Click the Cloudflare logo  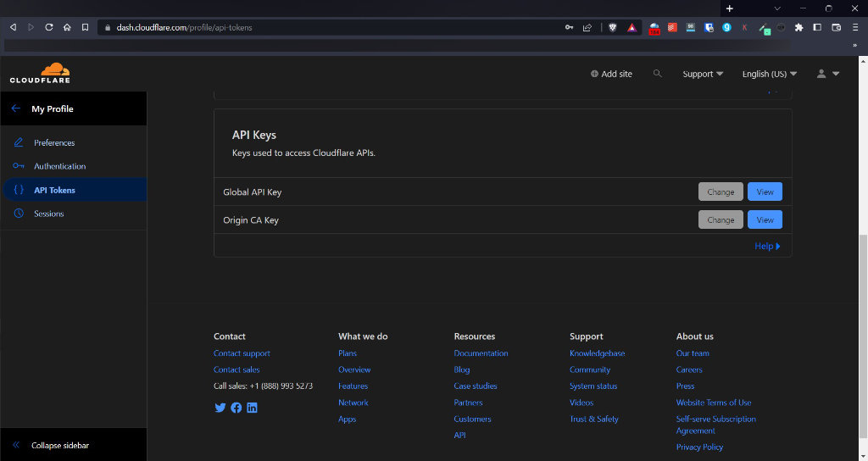[40, 73]
